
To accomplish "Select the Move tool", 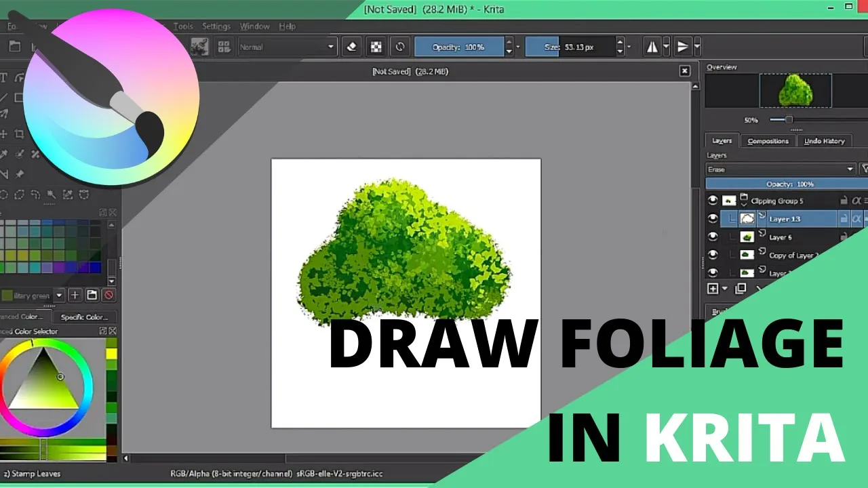I will pos(4,134).
